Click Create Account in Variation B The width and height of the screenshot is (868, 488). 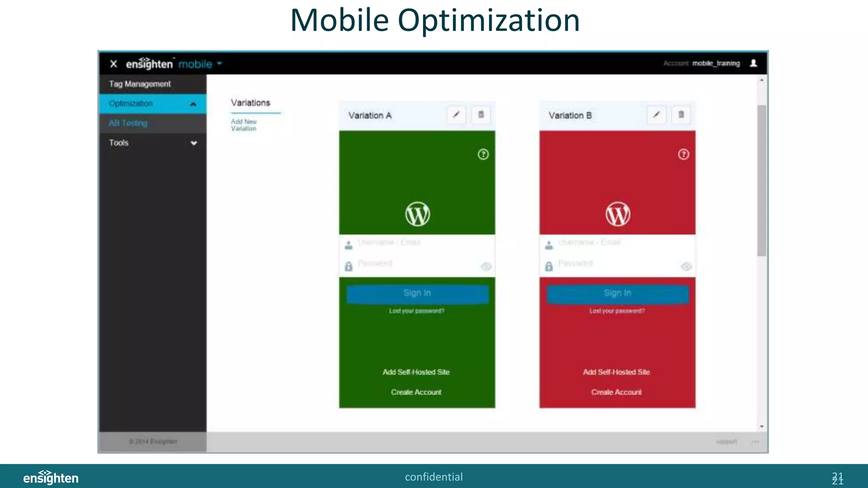[x=616, y=392]
